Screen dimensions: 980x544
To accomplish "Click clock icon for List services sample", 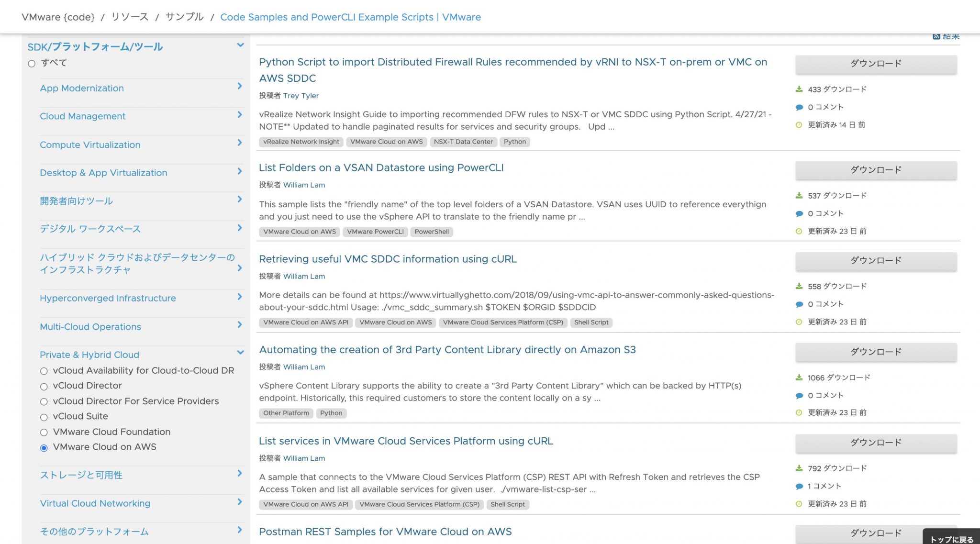I will point(799,504).
